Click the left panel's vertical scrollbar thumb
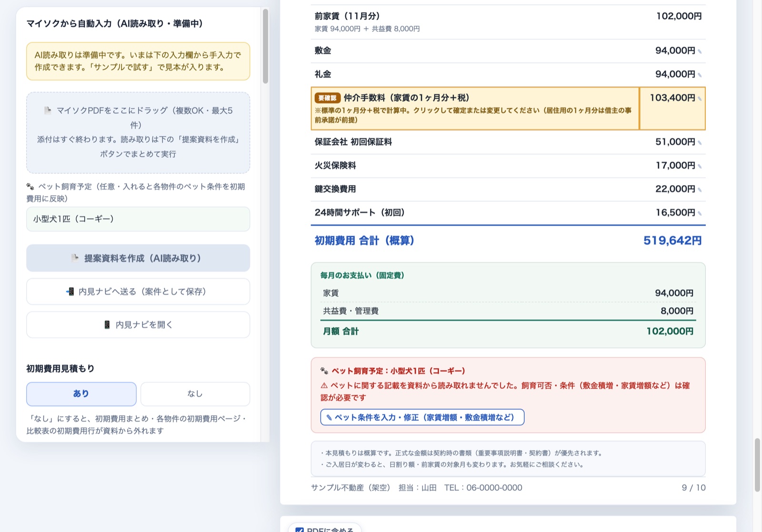This screenshot has width=762, height=532. [265, 46]
